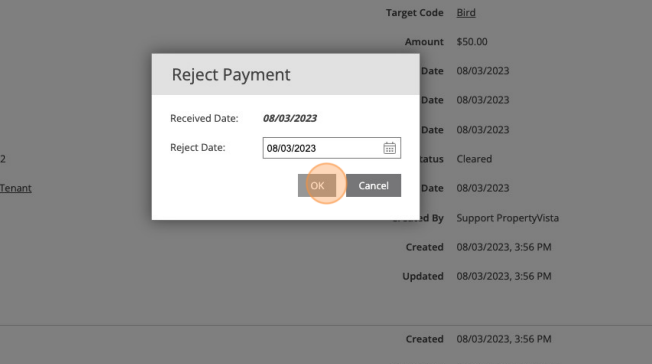Click the Created timestamp beneath the divider line
The image size is (652, 364).
click(x=504, y=339)
